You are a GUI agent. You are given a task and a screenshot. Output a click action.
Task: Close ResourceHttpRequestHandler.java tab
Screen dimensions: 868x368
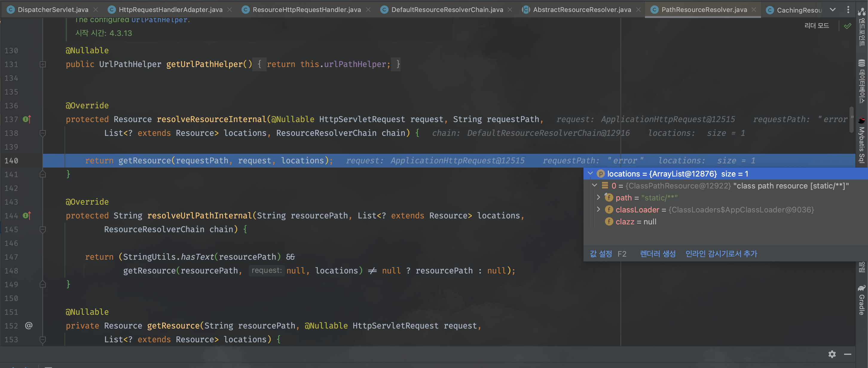point(368,10)
